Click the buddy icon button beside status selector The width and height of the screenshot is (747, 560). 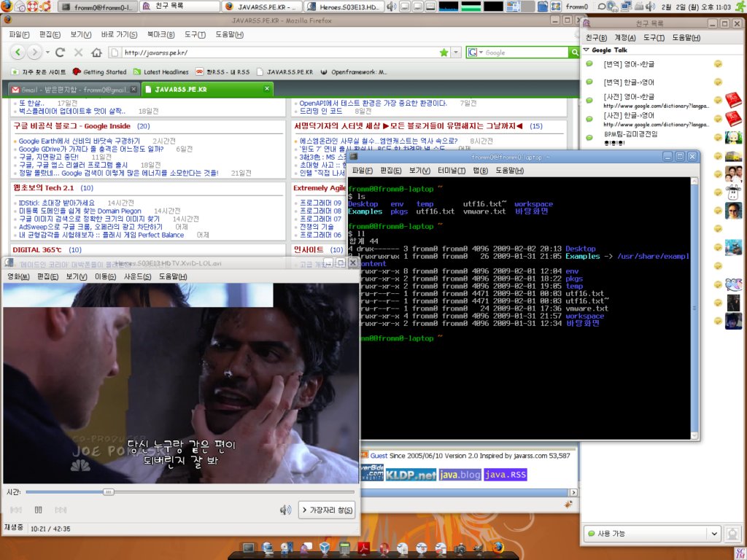tap(732, 534)
